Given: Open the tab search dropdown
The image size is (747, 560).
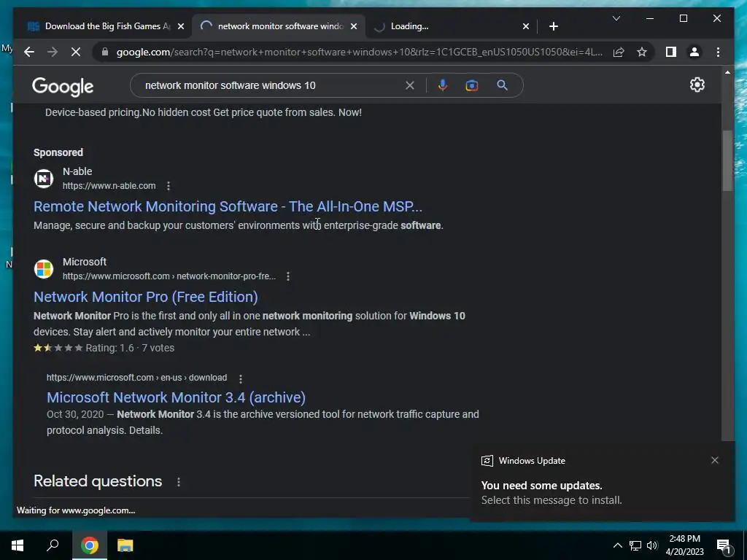Looking at the screenshot, I should pyautogui.click(x=616, y=18).
